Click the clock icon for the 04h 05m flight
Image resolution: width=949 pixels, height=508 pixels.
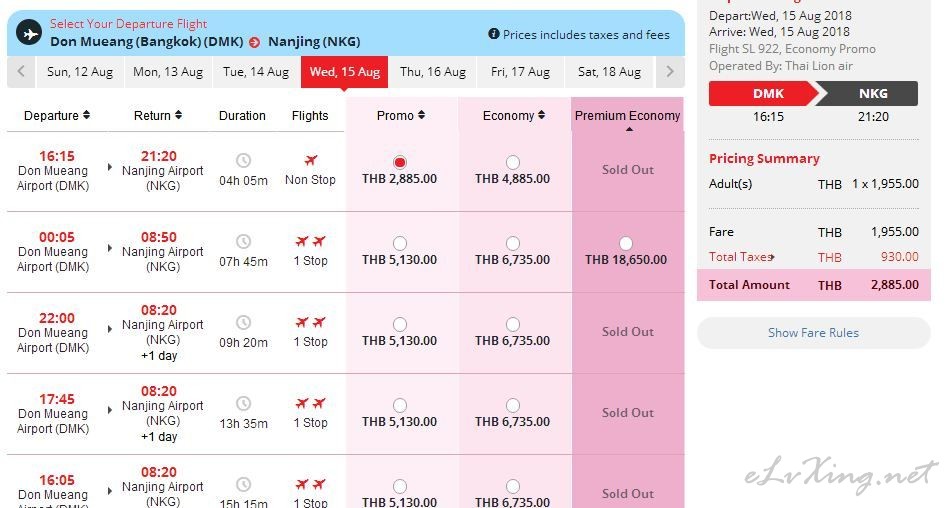[x=243, y=160]
